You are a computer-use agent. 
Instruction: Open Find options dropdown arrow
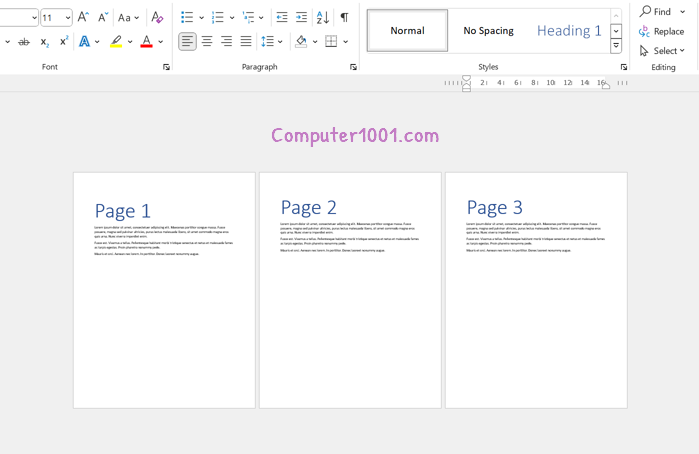683,12
